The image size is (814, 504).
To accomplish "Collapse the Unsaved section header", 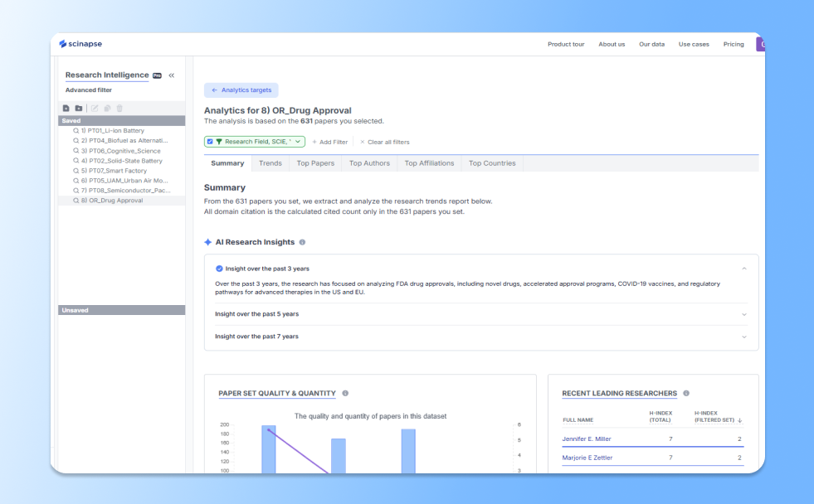I will tap(121, 310).
